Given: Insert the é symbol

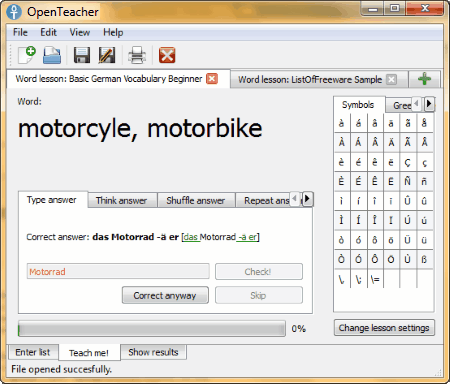Looking at the screenshot, I should (x=358, y=162).
